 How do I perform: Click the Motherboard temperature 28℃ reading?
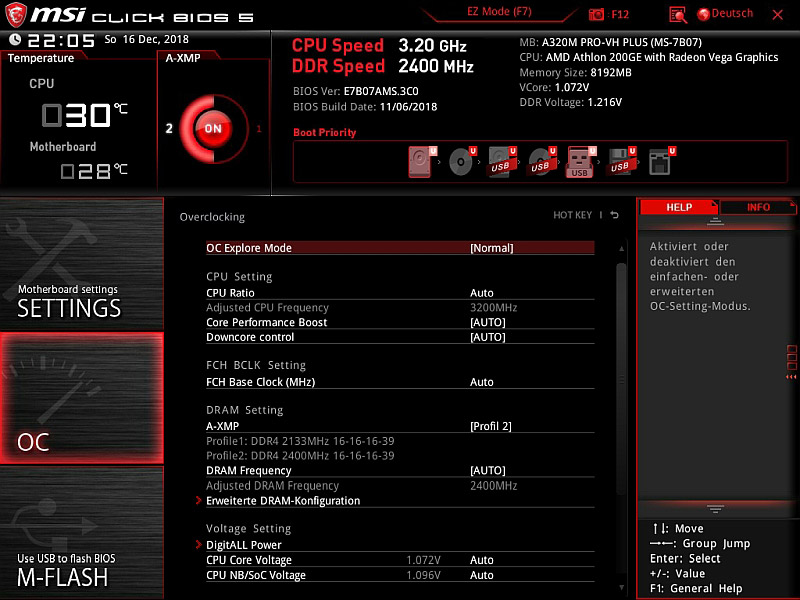(94, 171)
